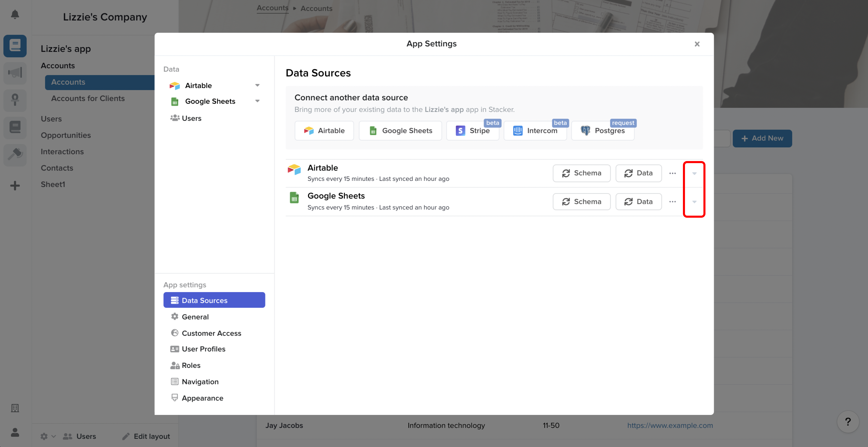Connect Intercom beta data source
The height and width of the screenshot is (447, 868).
535,131
